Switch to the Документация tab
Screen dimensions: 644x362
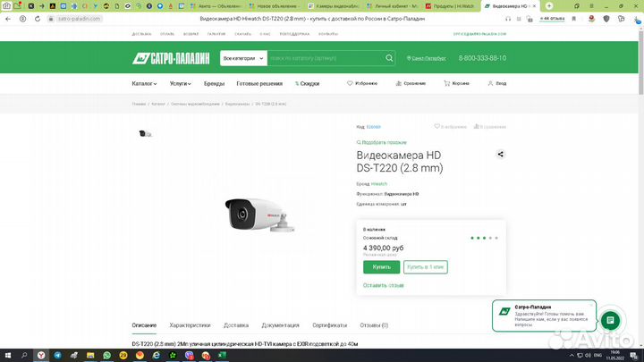click(281, 325)
